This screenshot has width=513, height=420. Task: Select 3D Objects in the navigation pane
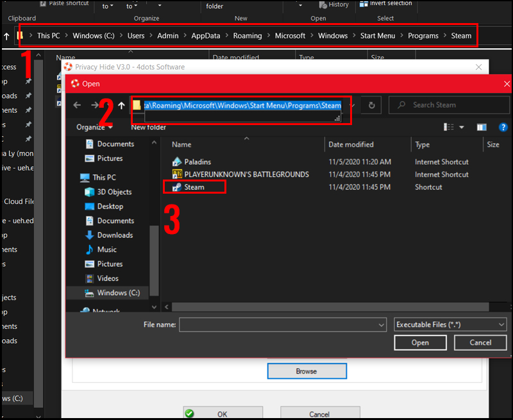[x=112, y=192]
